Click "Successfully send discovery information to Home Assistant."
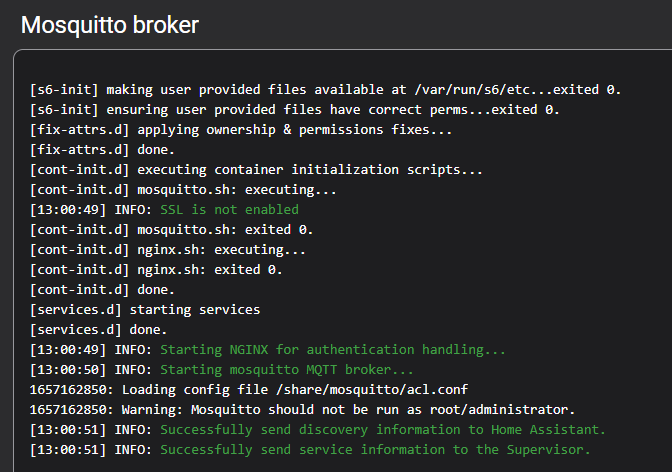Viewport: 672px width, 472px height. pos(383,430)
